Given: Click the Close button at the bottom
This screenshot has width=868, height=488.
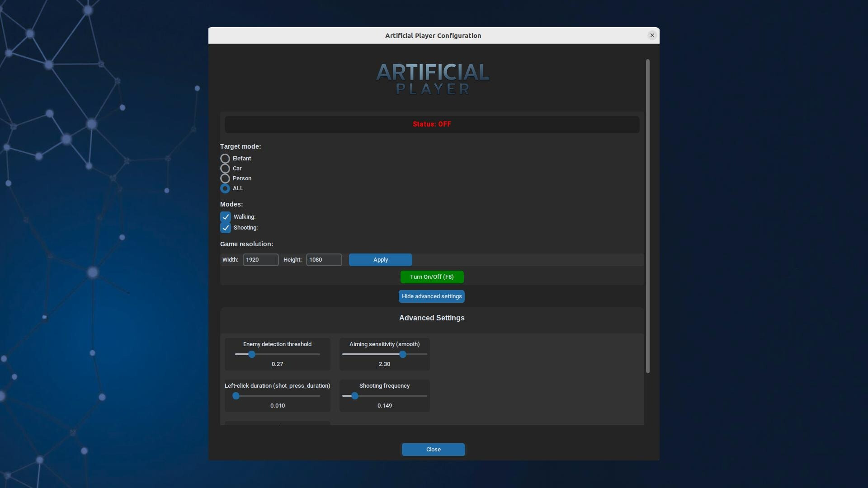Looking at the screenshot, I should pos(433,450).
